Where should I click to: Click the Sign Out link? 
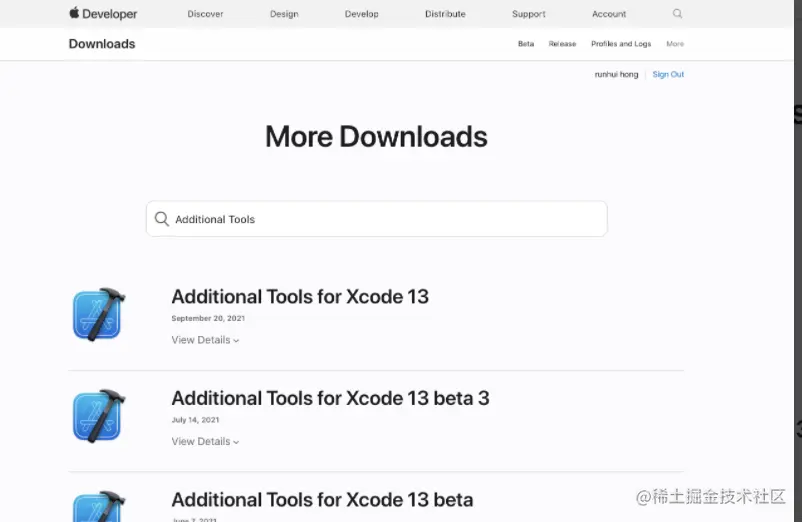point(668,75)
